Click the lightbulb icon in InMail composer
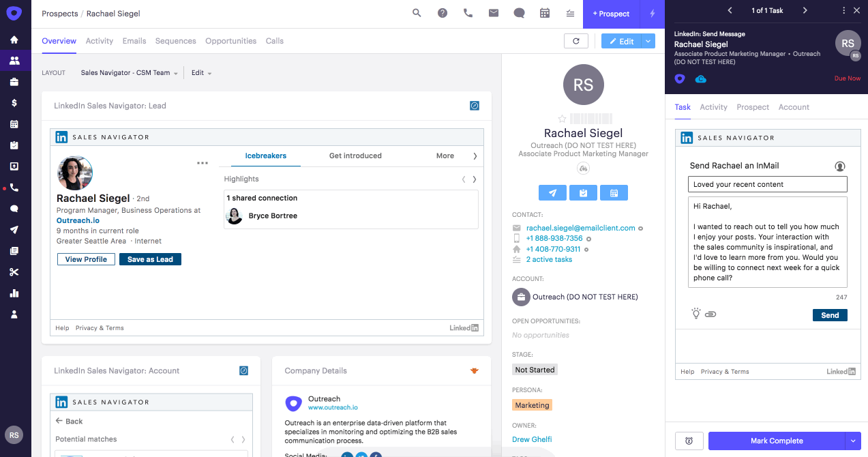Viewport: 868px width, 457px height. point(696,314)
